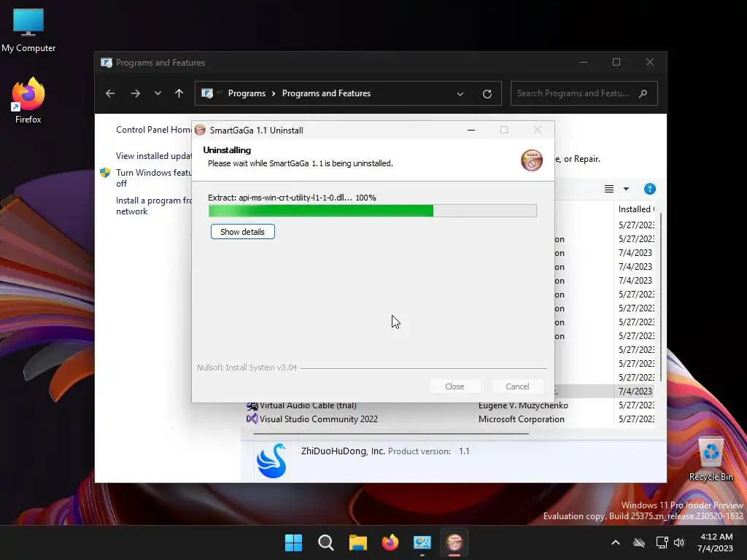Go up one level in Control Panel
The width and height of the screenshot is (747, 560).
[179, 93]
